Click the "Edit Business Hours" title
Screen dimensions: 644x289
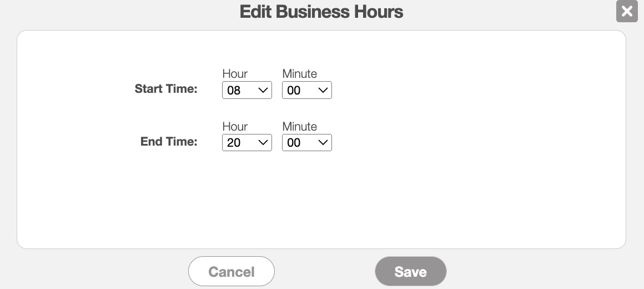tap(321, 12)
